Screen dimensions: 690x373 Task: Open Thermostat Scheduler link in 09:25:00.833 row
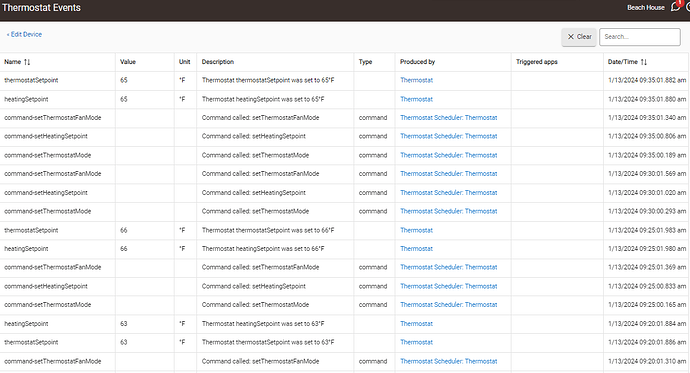(448, 286)
